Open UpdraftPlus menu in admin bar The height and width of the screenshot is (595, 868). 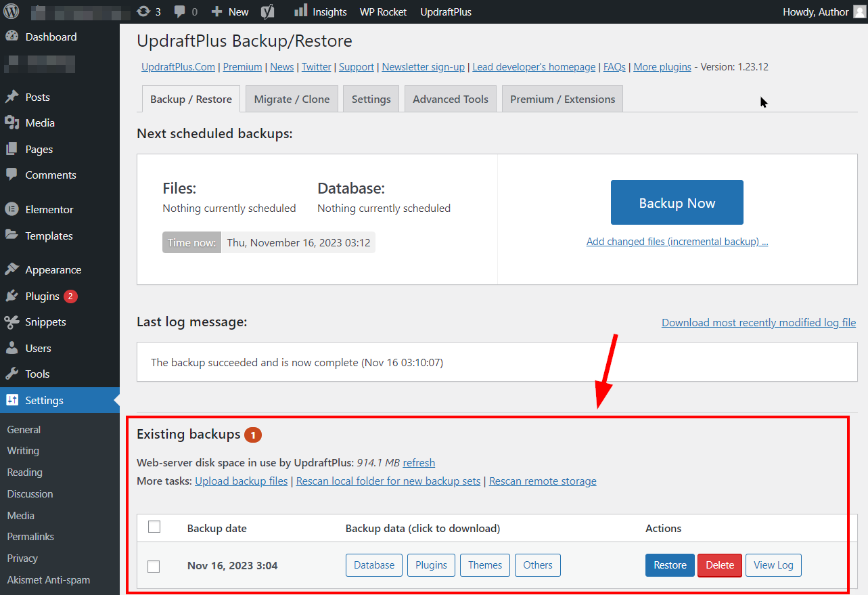[x=446, y=12]
